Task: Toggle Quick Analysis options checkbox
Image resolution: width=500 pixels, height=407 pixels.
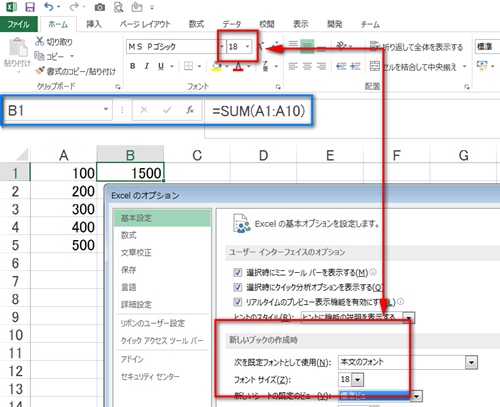Action: pos(238,287)
